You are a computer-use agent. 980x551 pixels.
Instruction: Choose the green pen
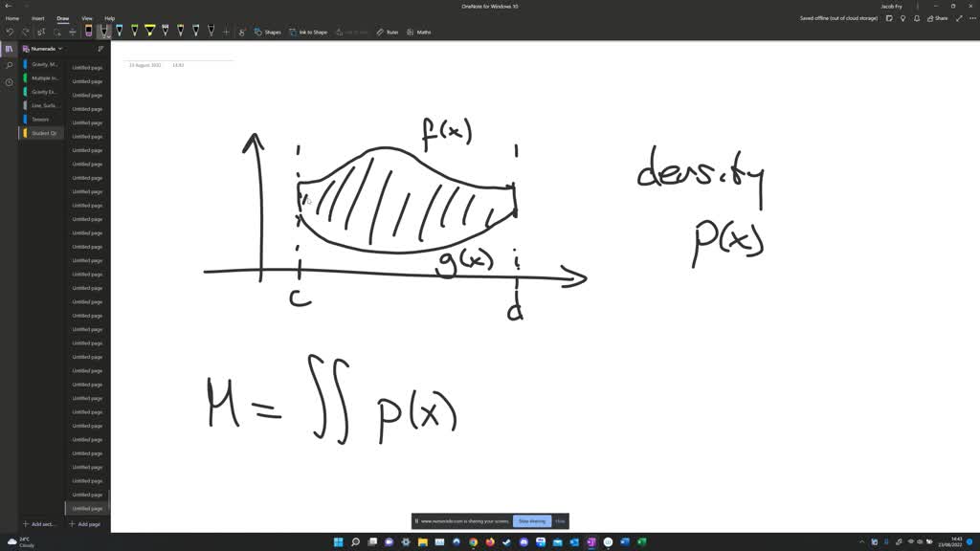(134, 31)
